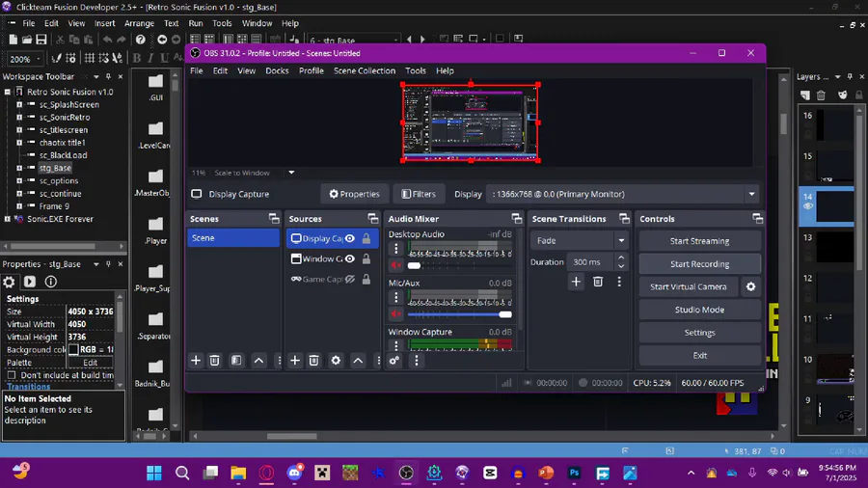This screenshot has width=868, height=488.
Task: Toggle lock on Window Capture source
Action: [x=366, y=258]
